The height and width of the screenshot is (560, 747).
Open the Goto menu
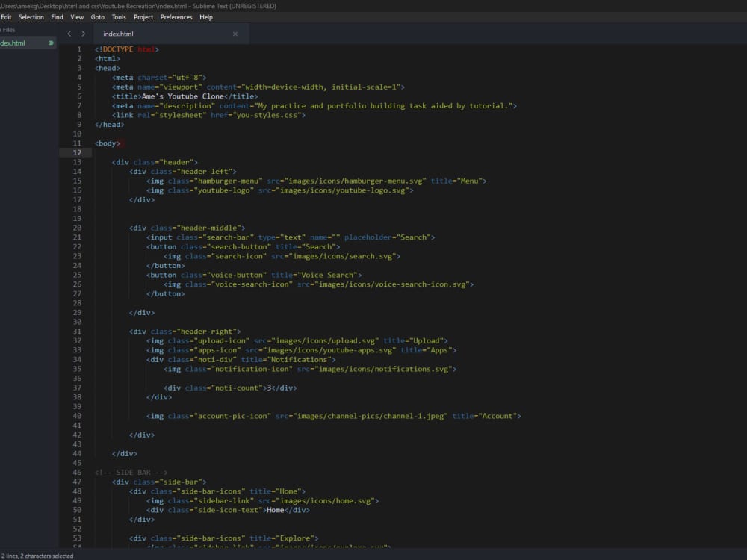pos(97,16)
